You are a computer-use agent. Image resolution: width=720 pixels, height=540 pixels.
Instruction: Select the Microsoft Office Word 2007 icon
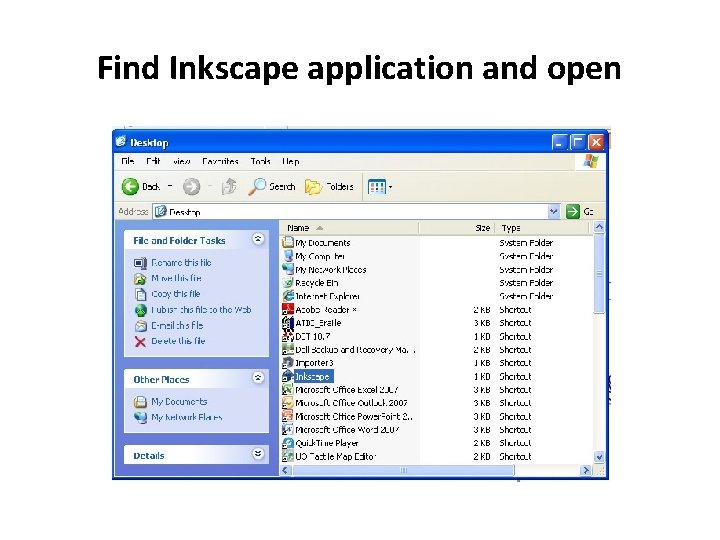(x=288, y=430)
